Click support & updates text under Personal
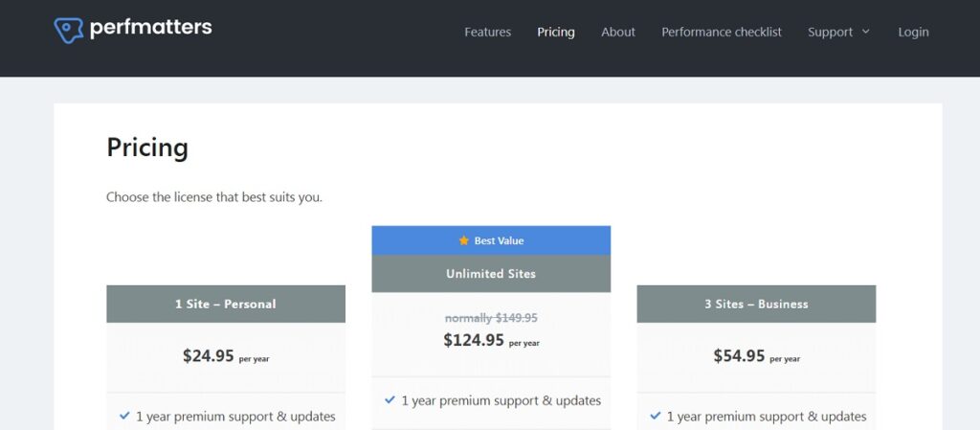 coord(235,417)
